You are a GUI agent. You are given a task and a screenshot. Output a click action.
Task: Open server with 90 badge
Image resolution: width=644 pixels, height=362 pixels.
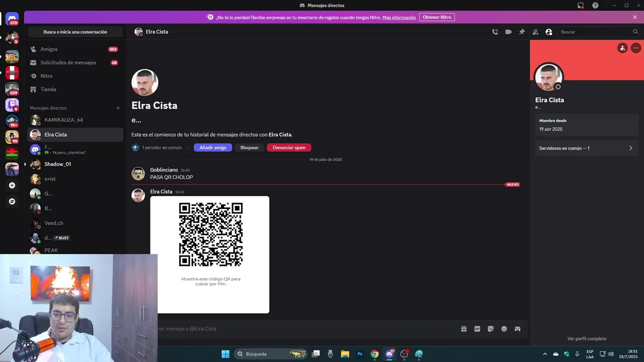(x=12, y=137)
